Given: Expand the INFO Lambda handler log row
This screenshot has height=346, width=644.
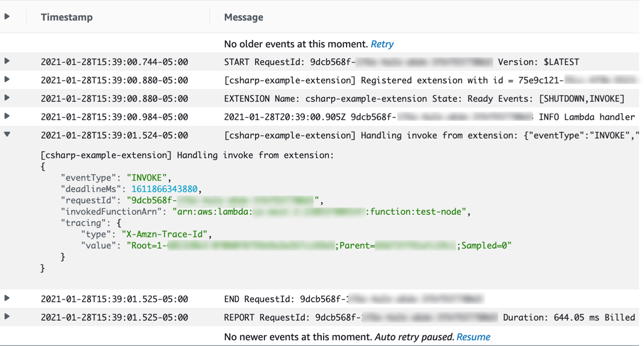Looking at the screenshot, I should [7, 116].
